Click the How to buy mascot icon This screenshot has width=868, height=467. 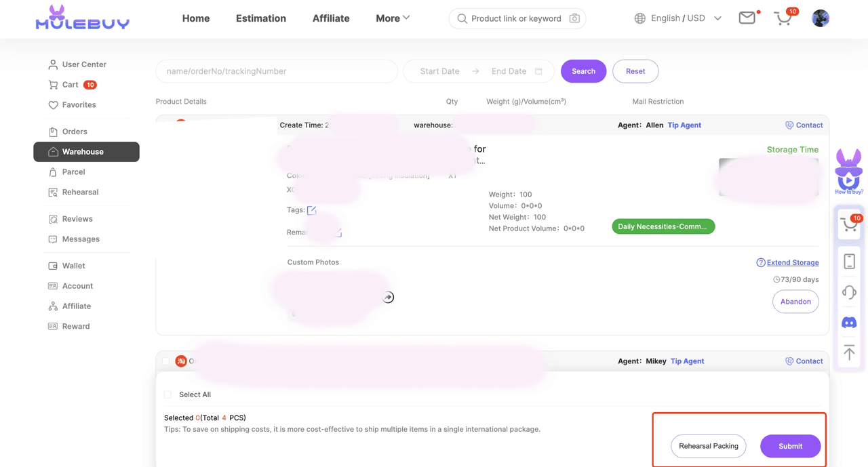(x=848, y=171)
